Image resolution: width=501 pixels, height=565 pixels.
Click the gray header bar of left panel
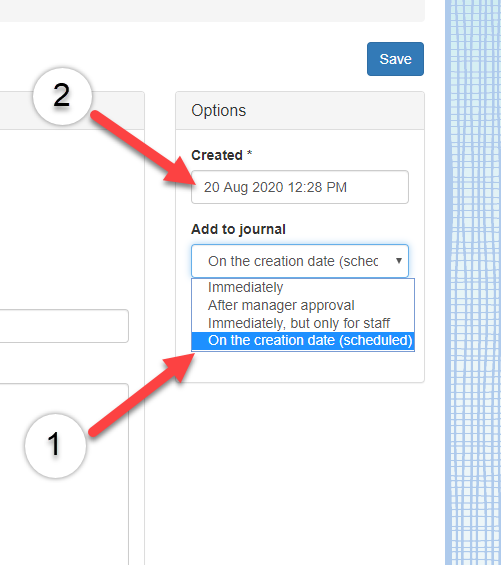(x=72, y=110)
